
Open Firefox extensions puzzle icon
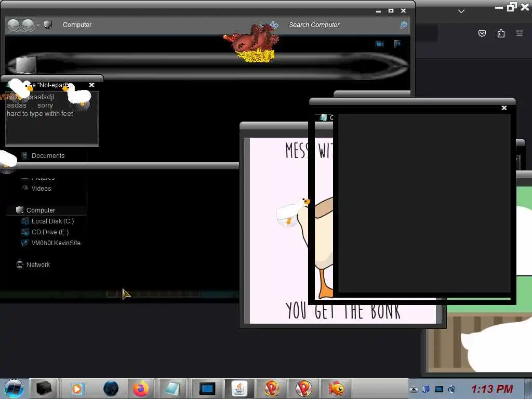(x=501, y=33)
